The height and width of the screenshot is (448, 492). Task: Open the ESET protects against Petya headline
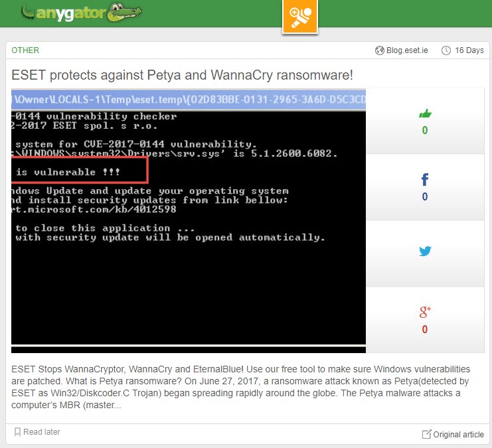[181, 74]
